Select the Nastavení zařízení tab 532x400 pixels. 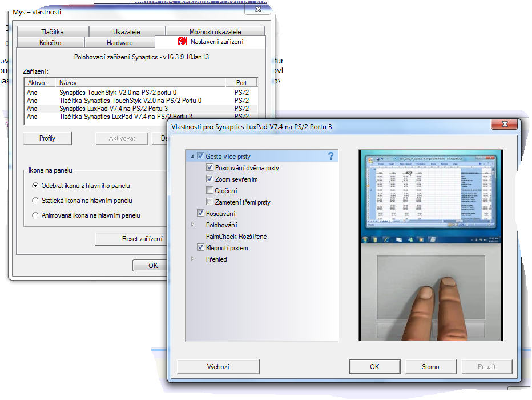[x=211, y=42]
